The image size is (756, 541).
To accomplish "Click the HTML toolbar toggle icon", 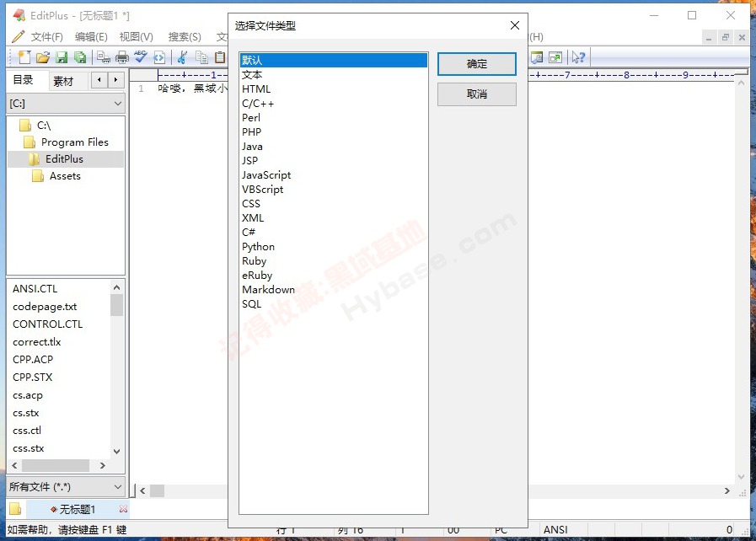I will (x=159, y=57).
